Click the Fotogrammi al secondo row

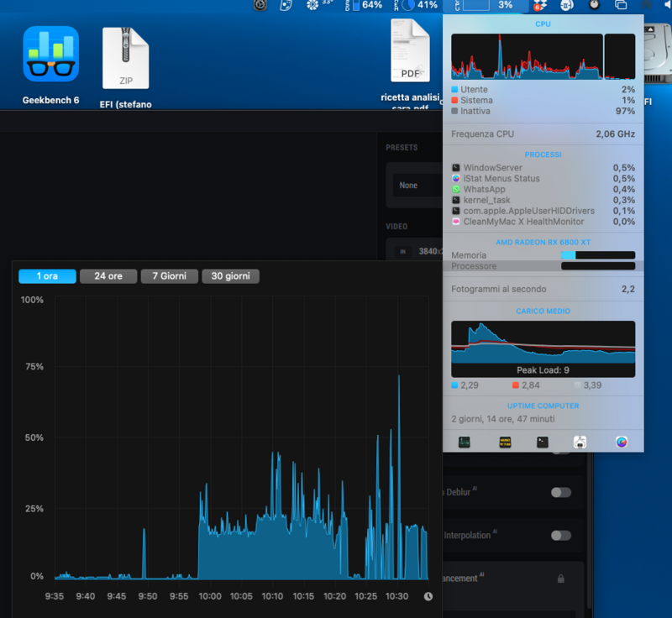[543, 289]
